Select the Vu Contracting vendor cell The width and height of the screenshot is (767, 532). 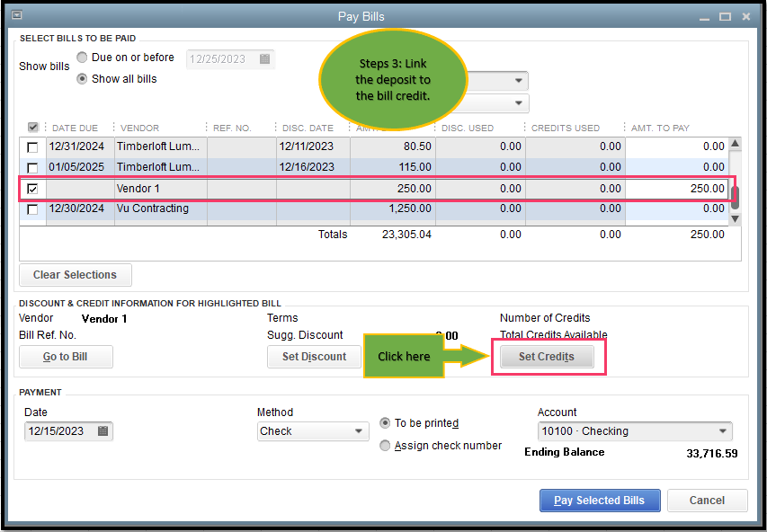[161, 208]
